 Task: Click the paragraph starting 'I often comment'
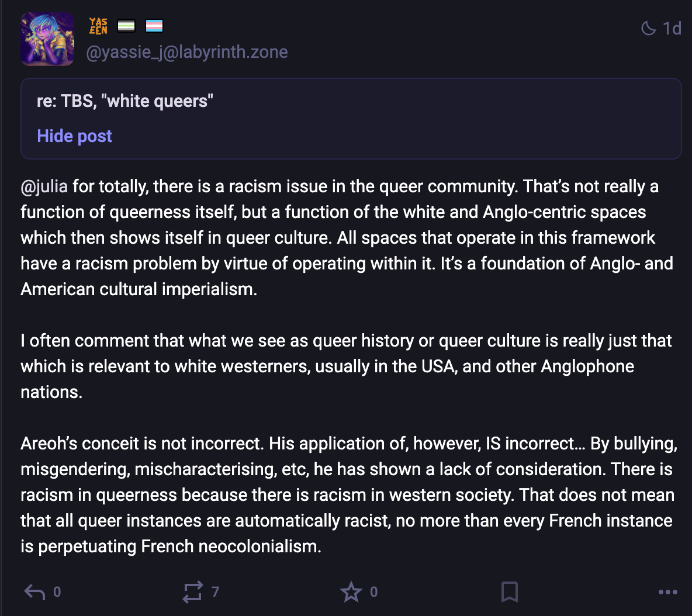click(345, 366)
